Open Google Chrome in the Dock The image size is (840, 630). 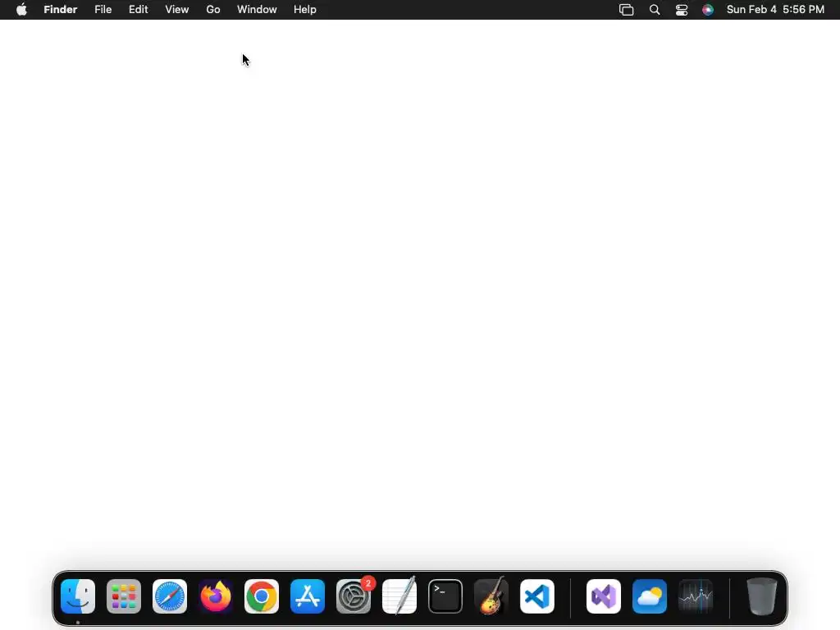(262, 596)
